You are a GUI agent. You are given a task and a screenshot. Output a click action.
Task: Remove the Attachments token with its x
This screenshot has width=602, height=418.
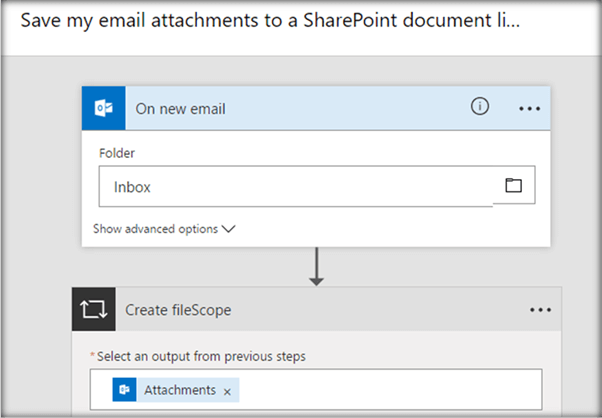click(227, 391)
